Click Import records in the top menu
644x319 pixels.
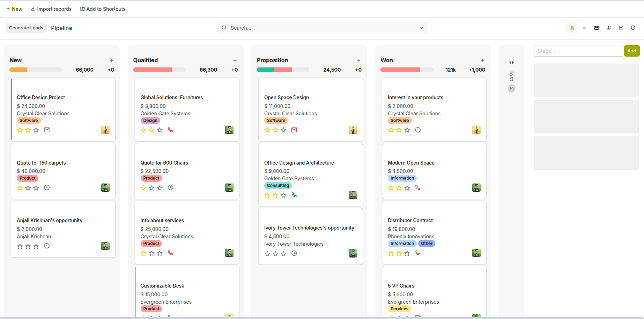pyautogui.click(x=51, y=9)
